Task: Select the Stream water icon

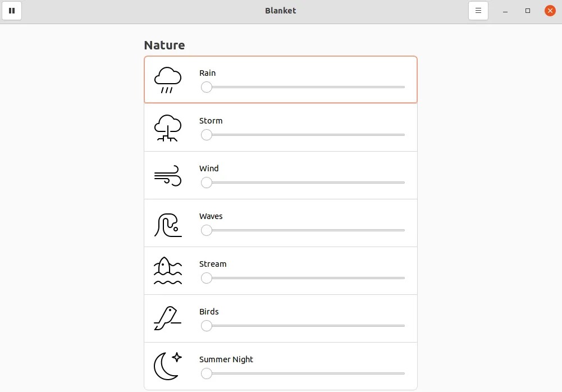Action: (167, 271)
